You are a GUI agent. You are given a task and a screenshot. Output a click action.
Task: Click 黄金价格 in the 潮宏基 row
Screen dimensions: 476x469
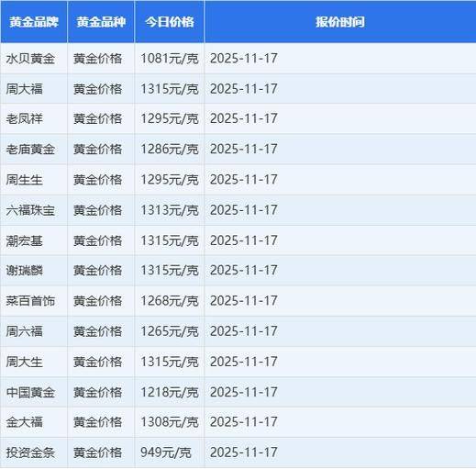click(97, 240)
